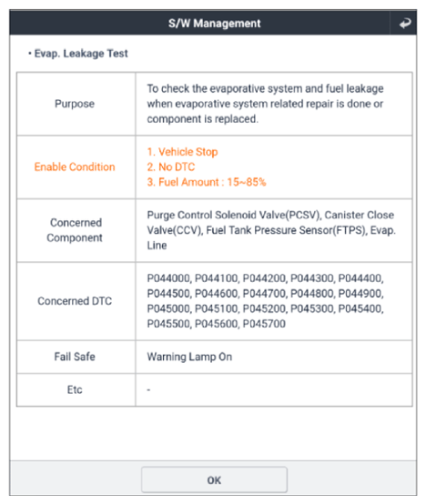Click the No DTC condition line

point(171,166)
